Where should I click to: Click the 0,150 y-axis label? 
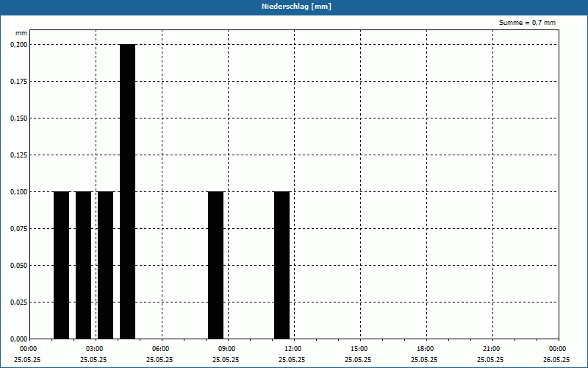coord(19,118)
